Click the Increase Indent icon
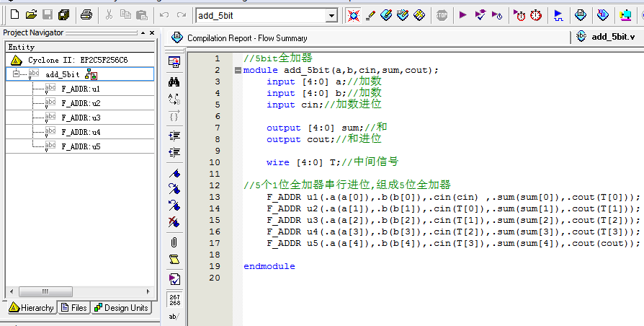This screenshot has height=326, width=644. (x=174, y=135)
